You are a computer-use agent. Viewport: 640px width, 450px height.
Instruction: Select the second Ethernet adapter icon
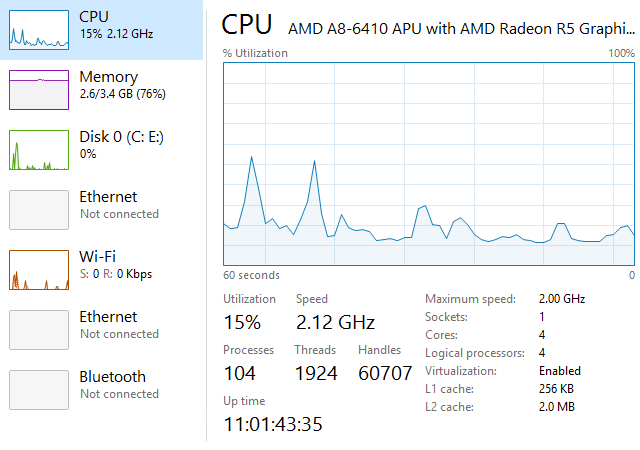(38, 329)
